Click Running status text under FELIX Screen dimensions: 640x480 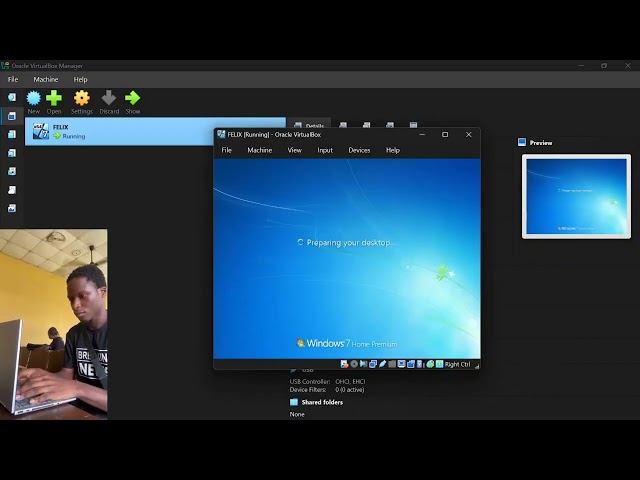tap(74, 136)
